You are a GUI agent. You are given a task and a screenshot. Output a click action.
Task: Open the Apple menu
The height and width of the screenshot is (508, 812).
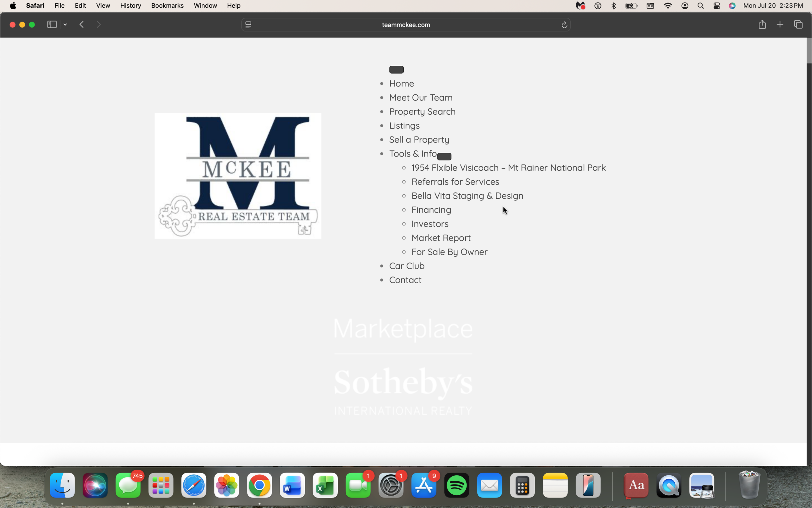13,6
